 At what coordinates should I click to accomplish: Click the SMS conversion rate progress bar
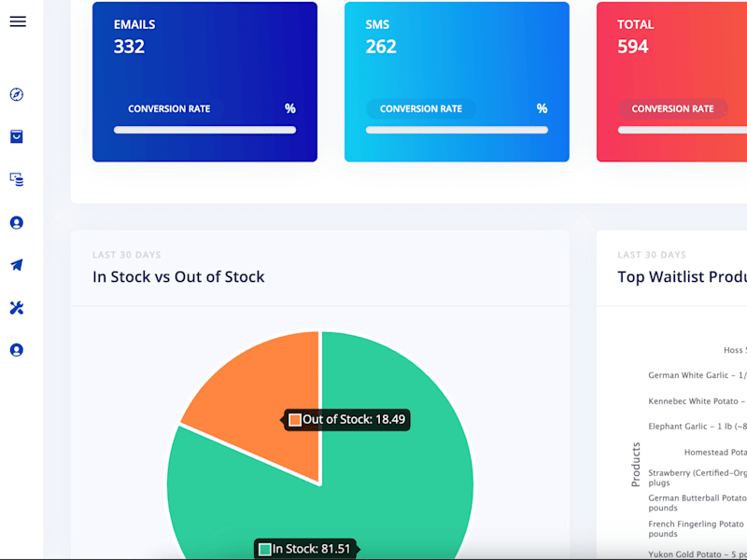[x=457, y=130]
